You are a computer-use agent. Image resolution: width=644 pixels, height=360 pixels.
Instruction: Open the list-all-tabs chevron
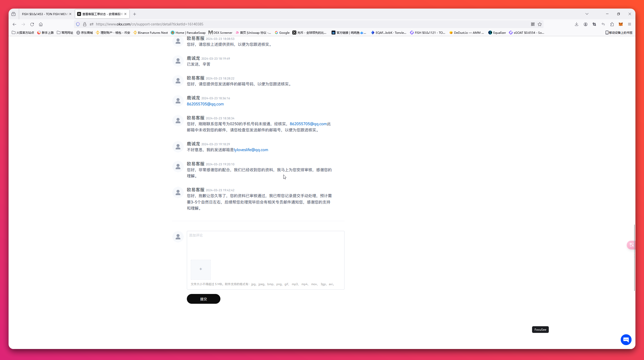(587, 14)
